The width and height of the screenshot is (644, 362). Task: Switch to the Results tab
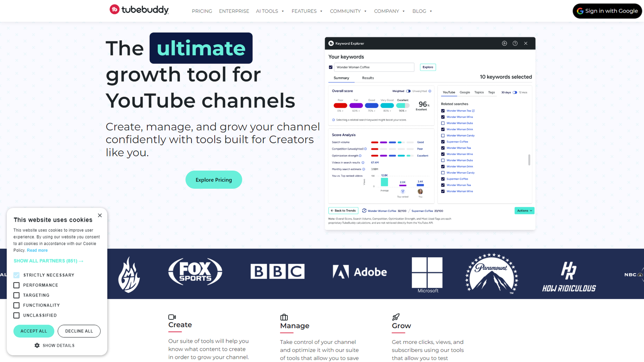tap(368, 78)
